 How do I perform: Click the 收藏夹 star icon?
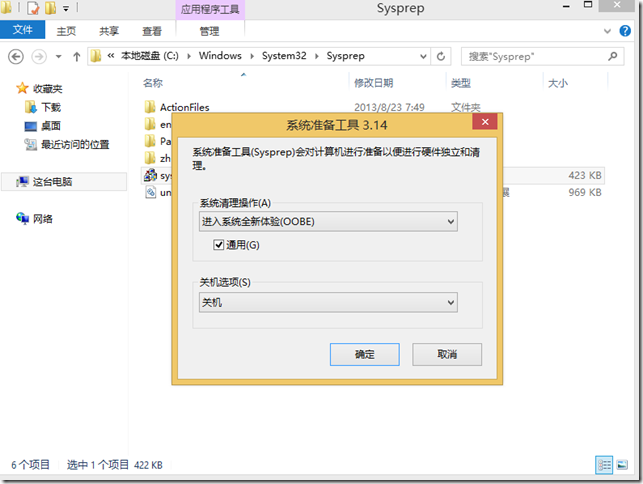pos(22,88)
